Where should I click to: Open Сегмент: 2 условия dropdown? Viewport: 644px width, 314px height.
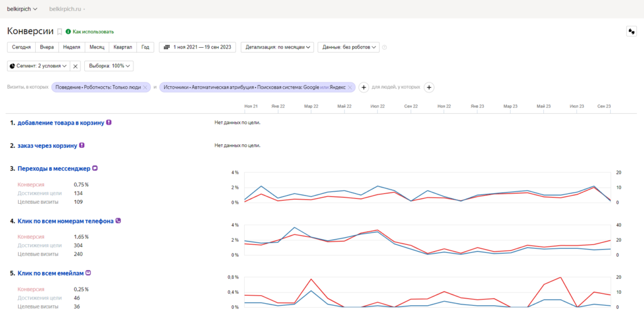(38, 66)
